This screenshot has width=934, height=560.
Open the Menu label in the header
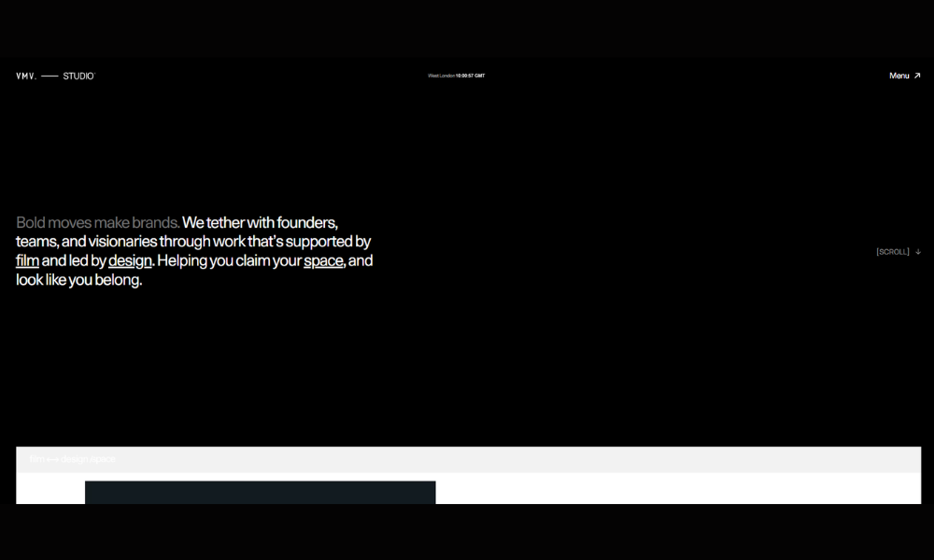(x=899, y=76)
